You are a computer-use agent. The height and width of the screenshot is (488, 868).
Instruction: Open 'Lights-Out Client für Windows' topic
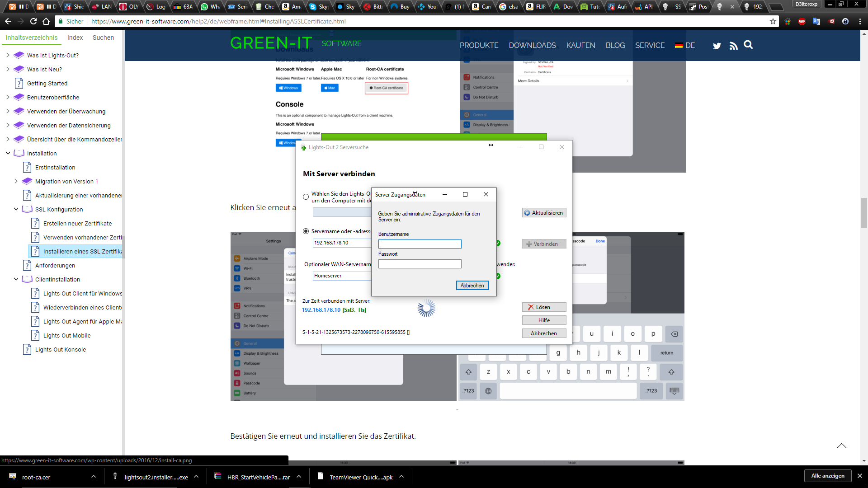pyautogui.click(x=83, y=293)
